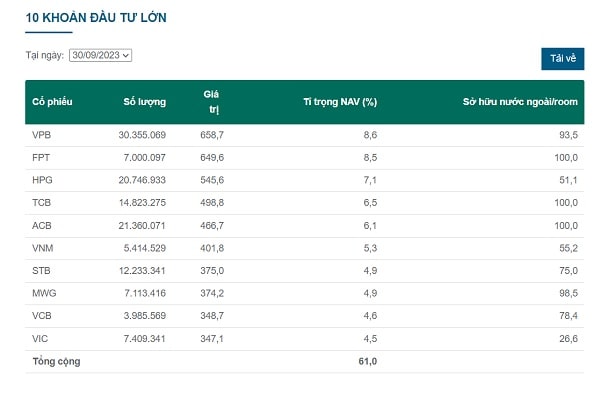Select the VNM stock row label
The height and width of the screenshot is (400, 600).
coord(42,248)
